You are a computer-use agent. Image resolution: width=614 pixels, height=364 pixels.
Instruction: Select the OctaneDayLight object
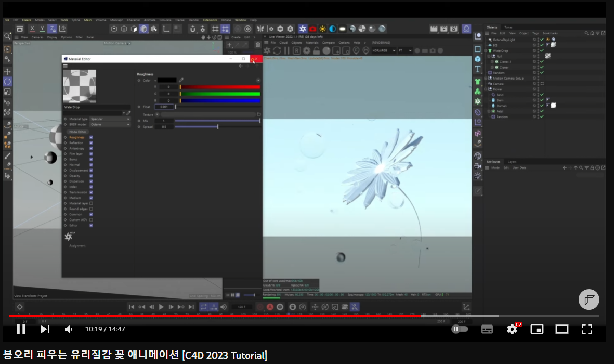tap(504, 40)
